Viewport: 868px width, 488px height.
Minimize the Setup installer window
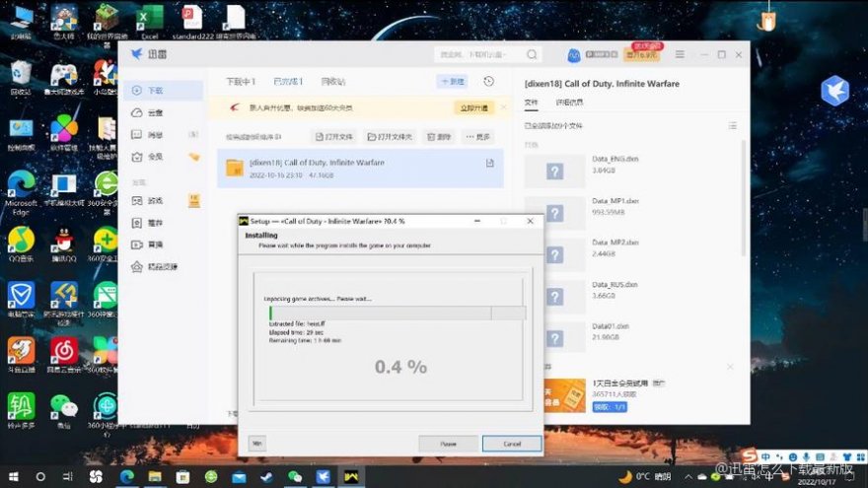point(477,221)
